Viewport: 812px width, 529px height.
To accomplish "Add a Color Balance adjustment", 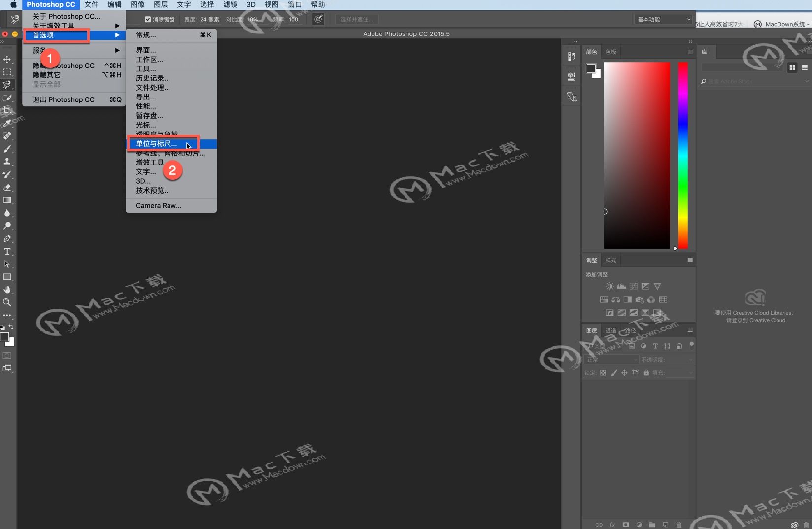I will coord(616,299).
